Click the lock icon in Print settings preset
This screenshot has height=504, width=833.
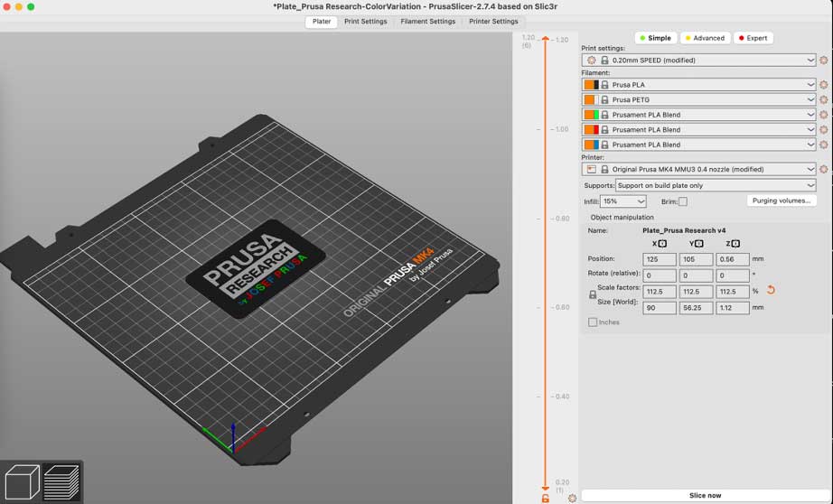pos(604,60)
